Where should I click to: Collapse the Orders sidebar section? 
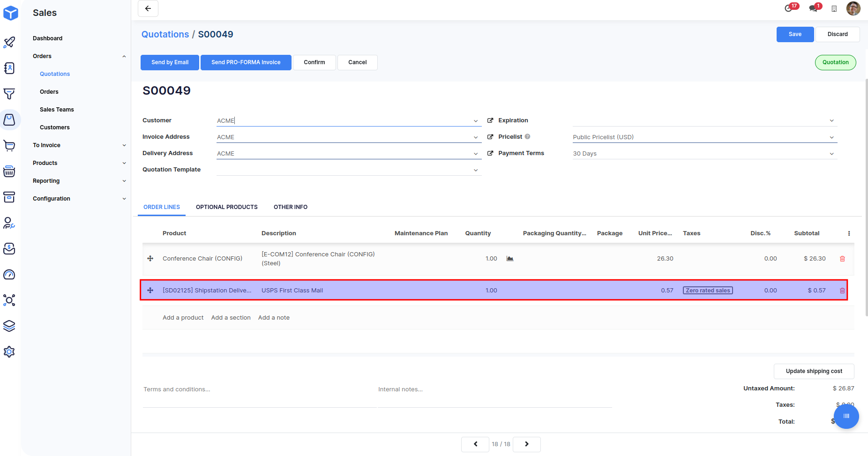tap(124, 56)
